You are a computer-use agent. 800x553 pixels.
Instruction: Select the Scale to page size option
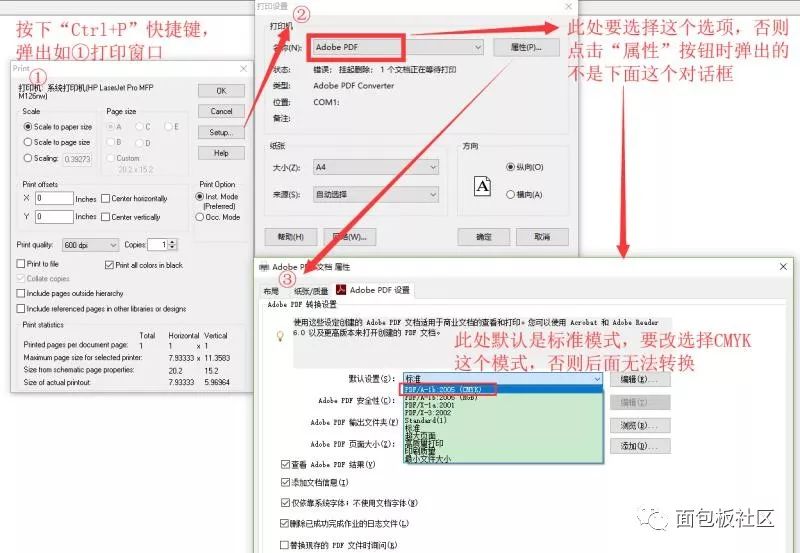click(28, 142)
